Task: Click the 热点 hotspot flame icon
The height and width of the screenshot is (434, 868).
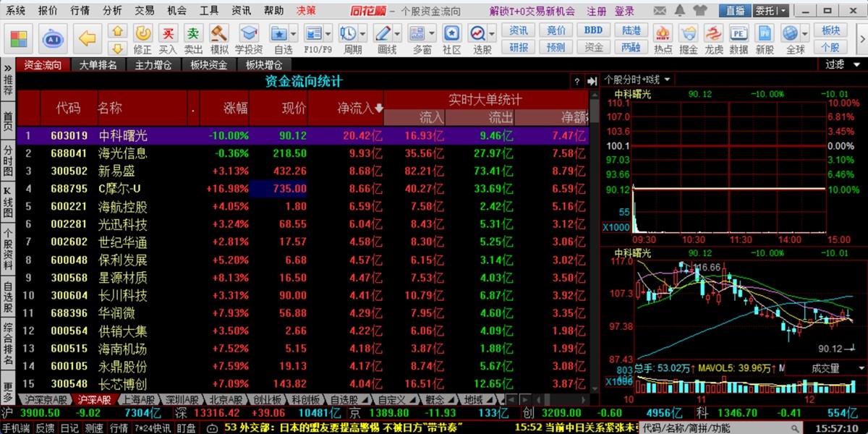Action: coord(663,34)
